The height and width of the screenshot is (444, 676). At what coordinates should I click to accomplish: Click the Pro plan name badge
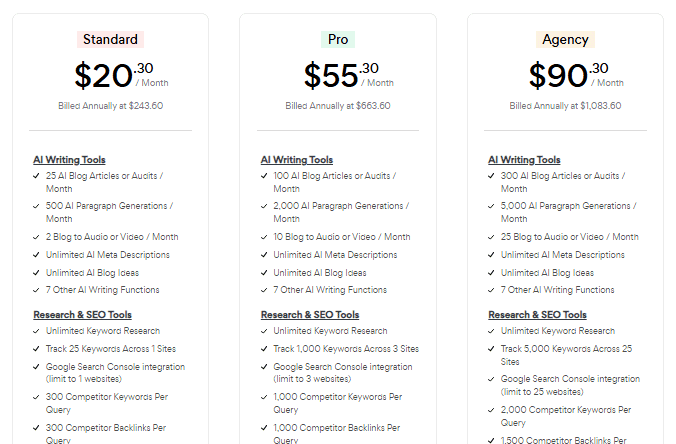click(x=338, y=39)
